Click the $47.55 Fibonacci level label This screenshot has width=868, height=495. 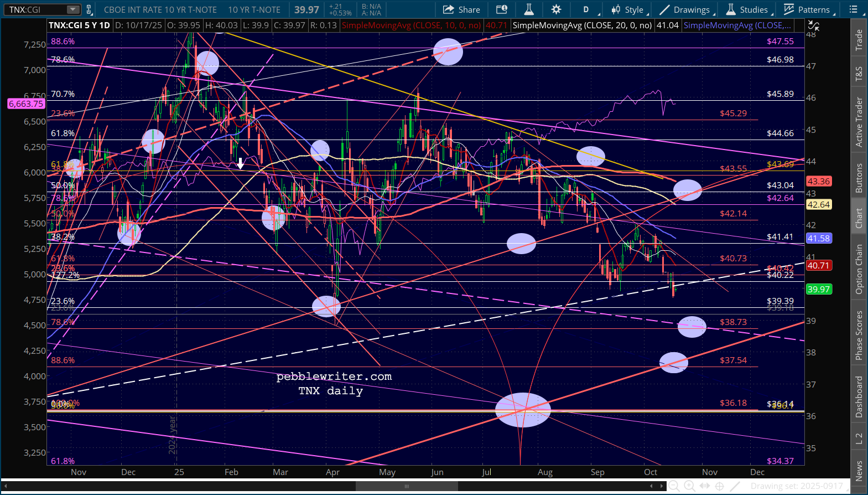780,42
